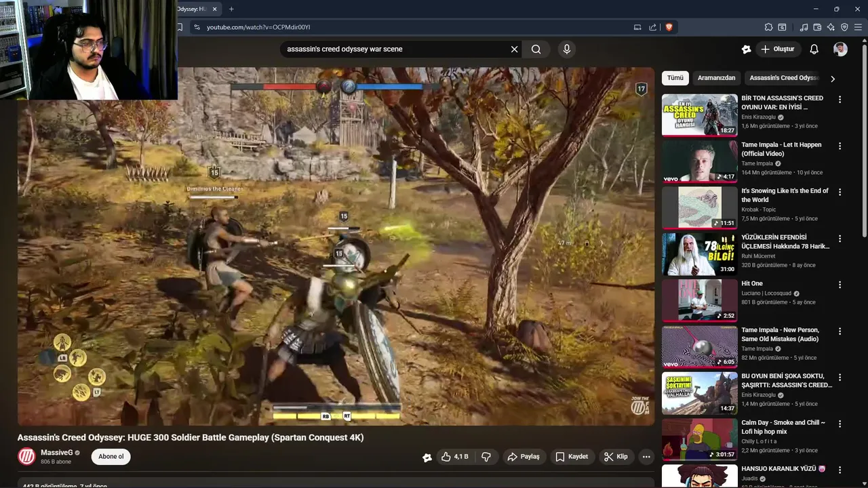This screenshot has width=868, height=488.
Task: Open HANSUO KARANLIK YÜZÜ video title
Action: (783, 468)
